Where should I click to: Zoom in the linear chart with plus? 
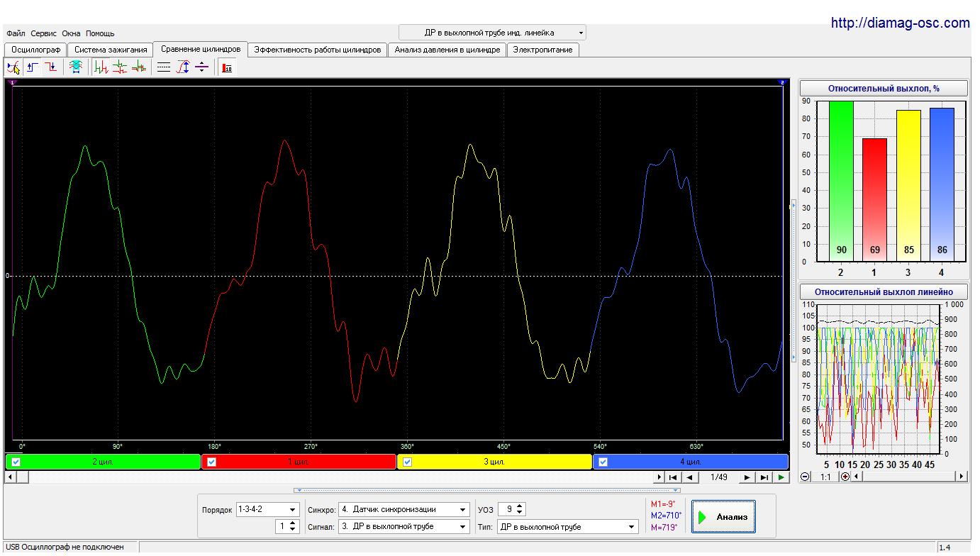[845, 477]
